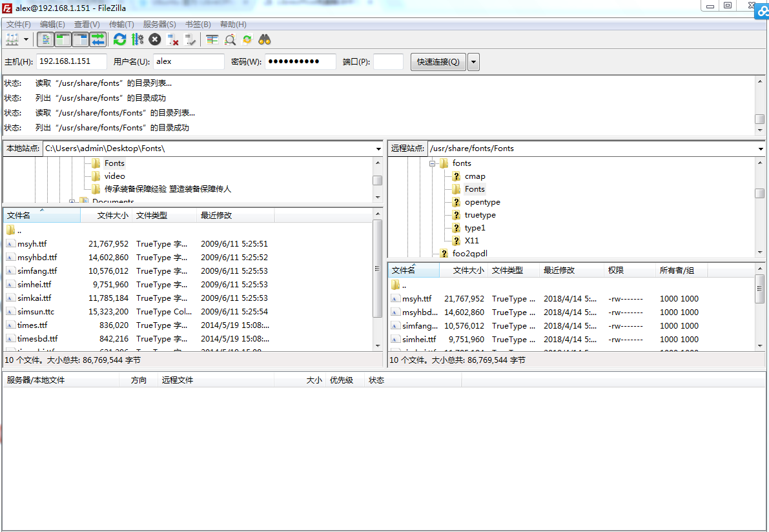Sort local files by 文件名 column
Screen dimensions: 769x532
[x=42, y=215]
